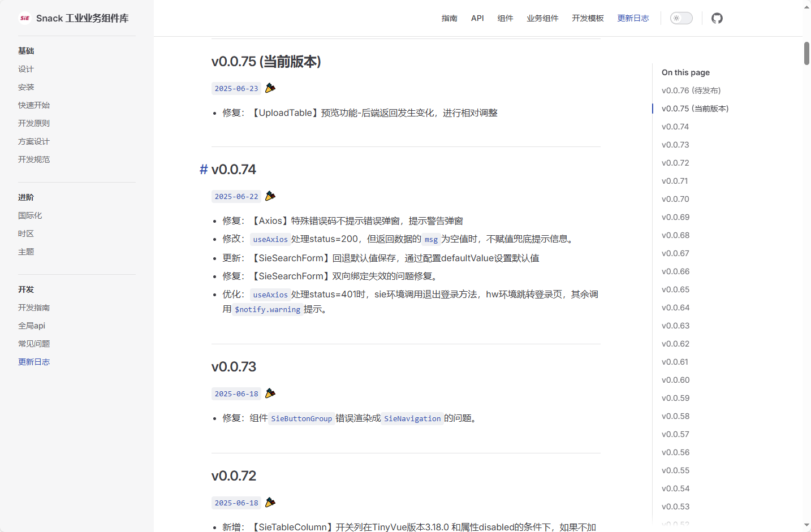This screenshot has width=811, height=532.
Task: Click party emoji beside 2025-06-22
Action: [x=270, y=196]
